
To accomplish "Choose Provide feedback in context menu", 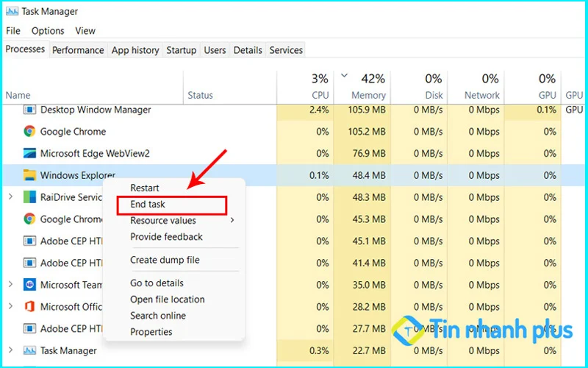I will tap(167, 236).
